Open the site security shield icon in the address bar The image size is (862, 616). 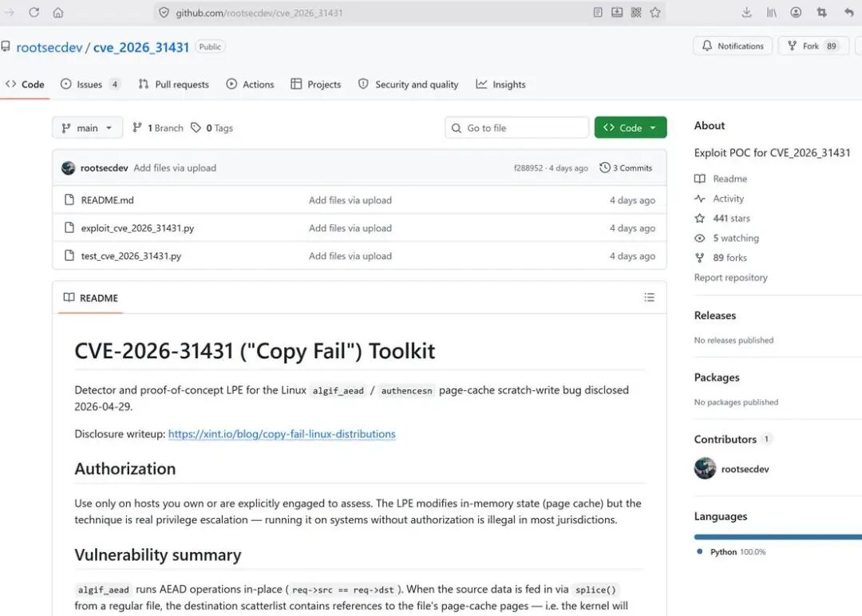[x=164, y=12]
